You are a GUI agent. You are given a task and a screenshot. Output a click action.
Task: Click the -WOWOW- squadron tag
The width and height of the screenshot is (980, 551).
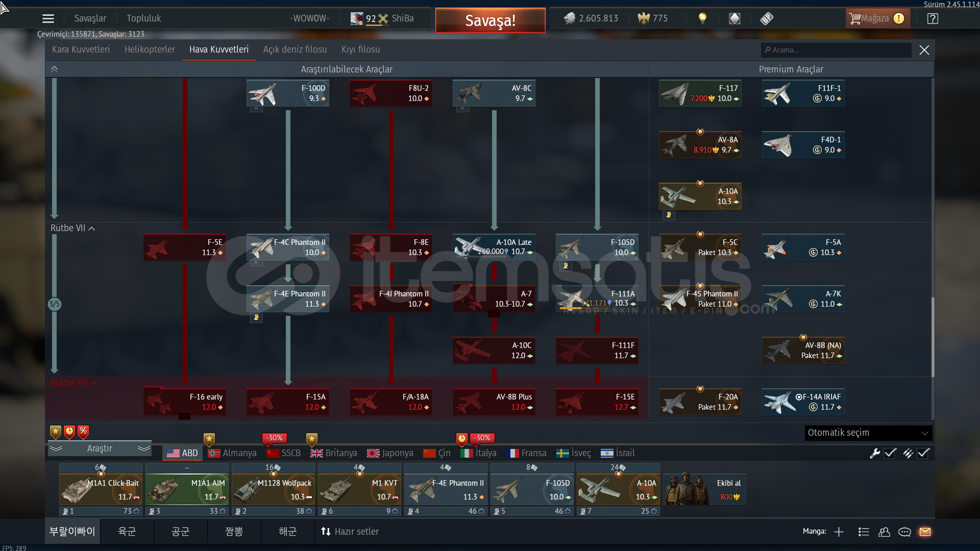click(x=310, y=18)
